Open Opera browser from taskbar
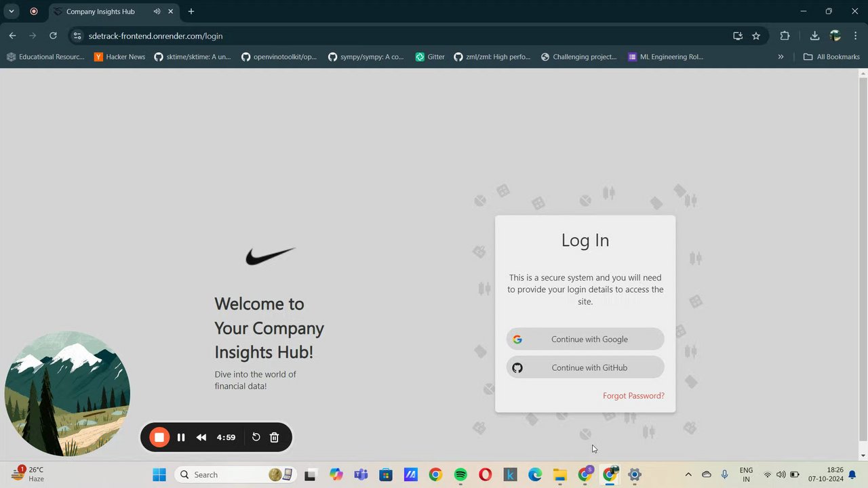The width and height of the screenshot is (868, 488). (486, 474)
